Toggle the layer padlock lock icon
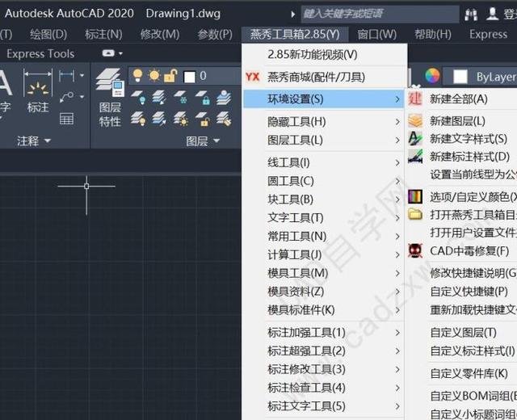 [170, 76]
